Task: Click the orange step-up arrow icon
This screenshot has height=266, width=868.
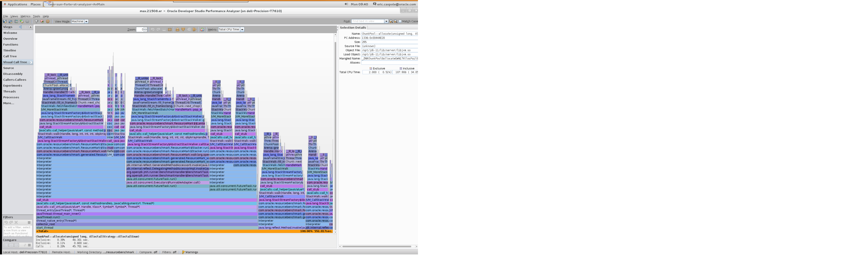Action: point(178,30)
